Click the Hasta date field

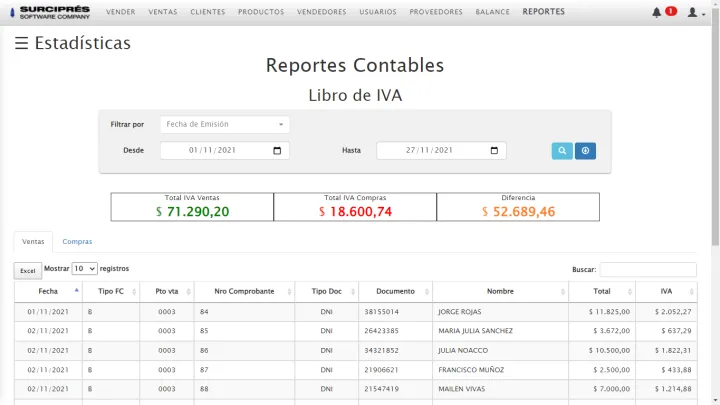[441, 151]
